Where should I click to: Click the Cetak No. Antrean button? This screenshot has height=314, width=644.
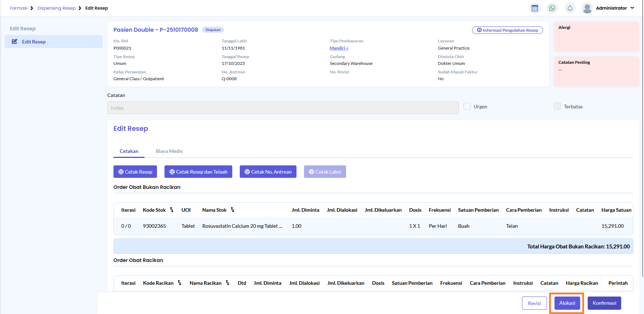click(x=268, y=172)
